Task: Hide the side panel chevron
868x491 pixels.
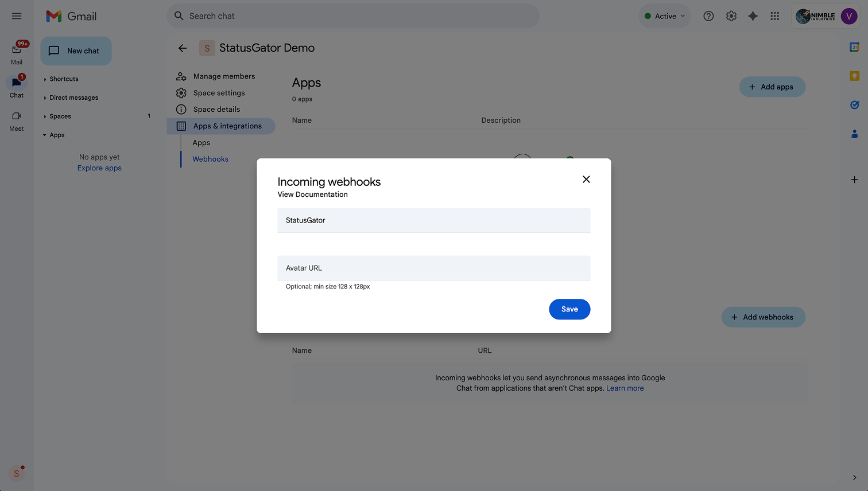Action: [854, 477]
